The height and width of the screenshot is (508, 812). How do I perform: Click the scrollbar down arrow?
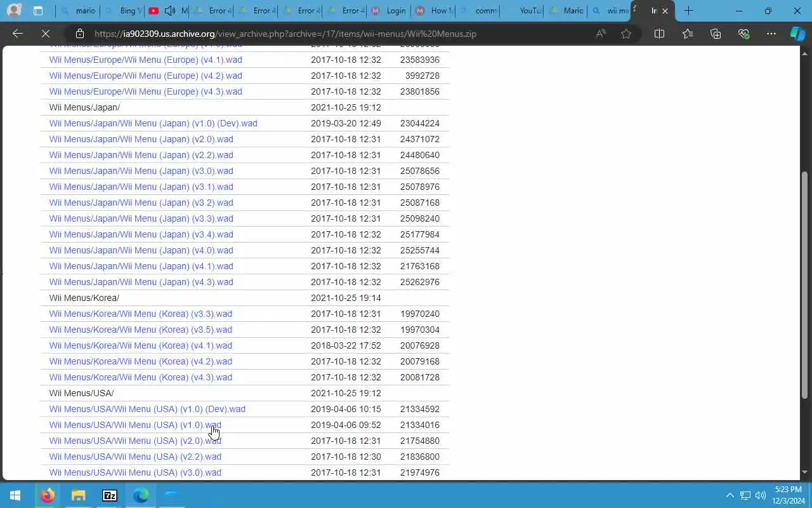[x=805, y=473]
